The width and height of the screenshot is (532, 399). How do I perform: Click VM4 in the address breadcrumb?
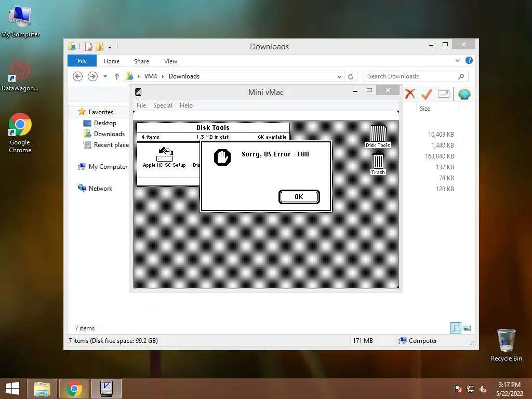(151, 76)
